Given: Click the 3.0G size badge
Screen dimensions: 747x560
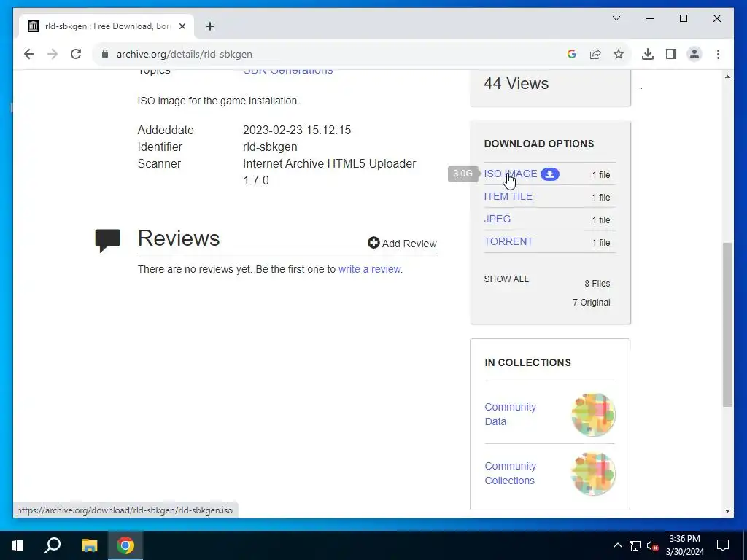Looking at the screenshot, I should point(462,174).
